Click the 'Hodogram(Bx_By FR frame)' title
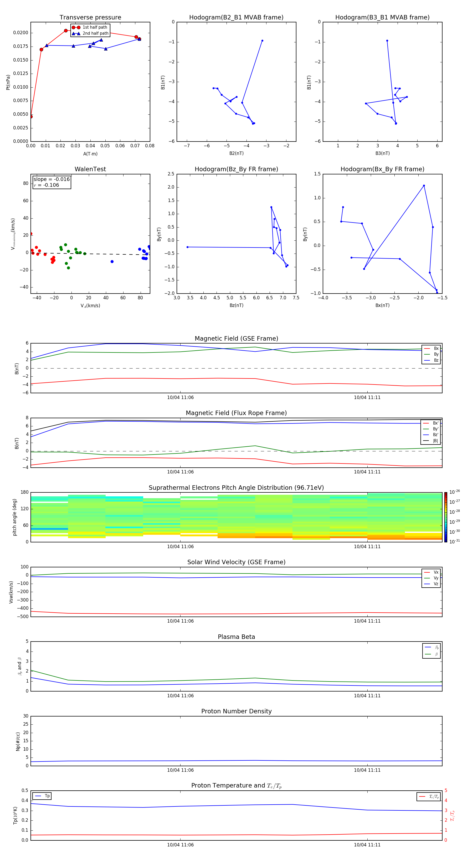The image size is (473, 868). point(382,169)
